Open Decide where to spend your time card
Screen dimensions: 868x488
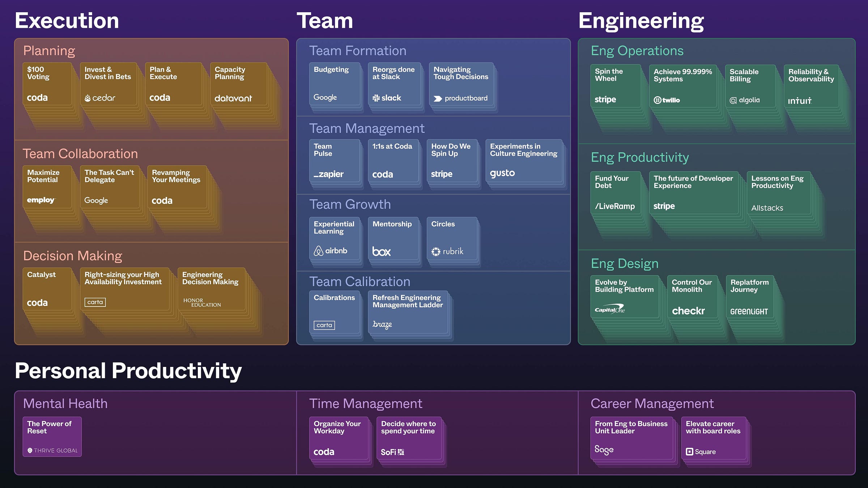pos(409,438)
